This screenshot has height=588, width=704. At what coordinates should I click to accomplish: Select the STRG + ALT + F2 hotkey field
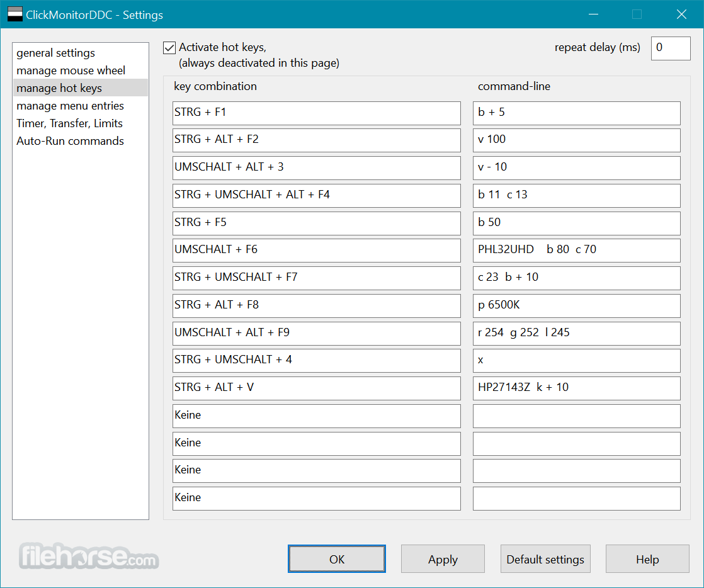[317, 140]
